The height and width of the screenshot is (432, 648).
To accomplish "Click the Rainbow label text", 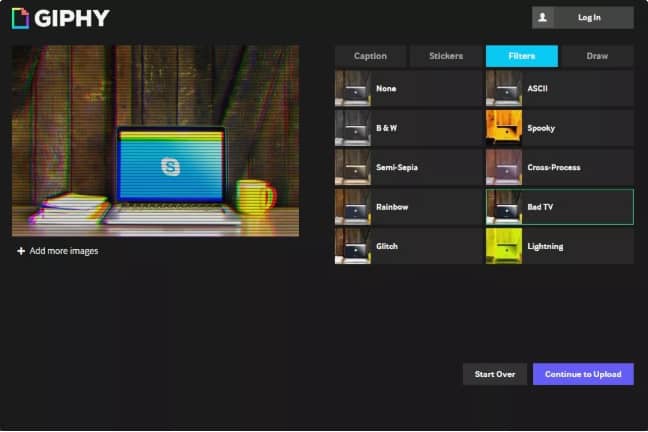I will coord(392,207).
